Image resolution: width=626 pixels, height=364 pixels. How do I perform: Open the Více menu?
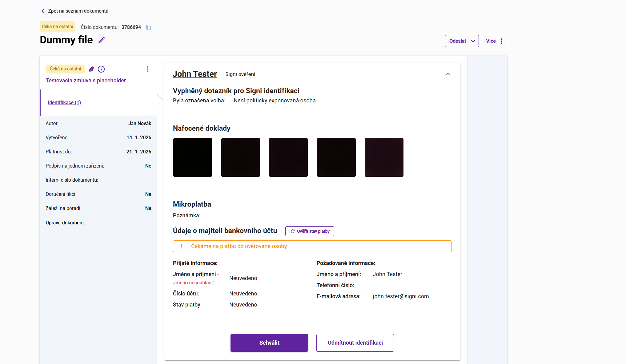click(494, 41)
